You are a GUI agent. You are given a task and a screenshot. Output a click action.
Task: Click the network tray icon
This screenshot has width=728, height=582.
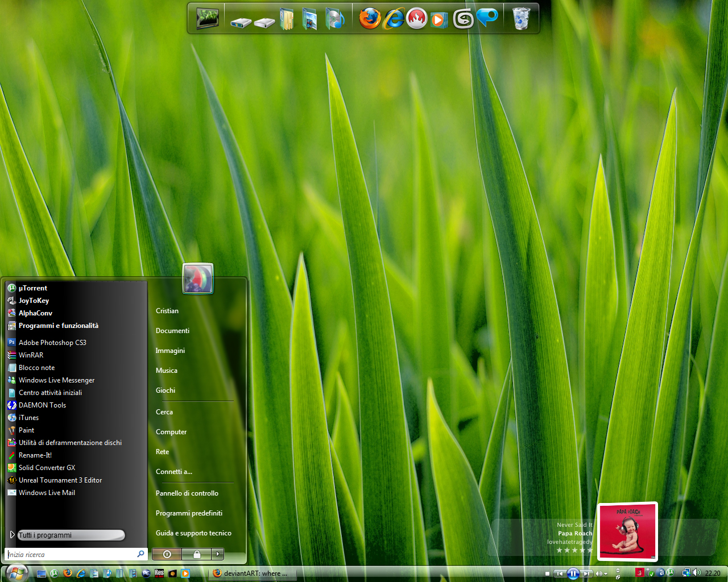686,573
